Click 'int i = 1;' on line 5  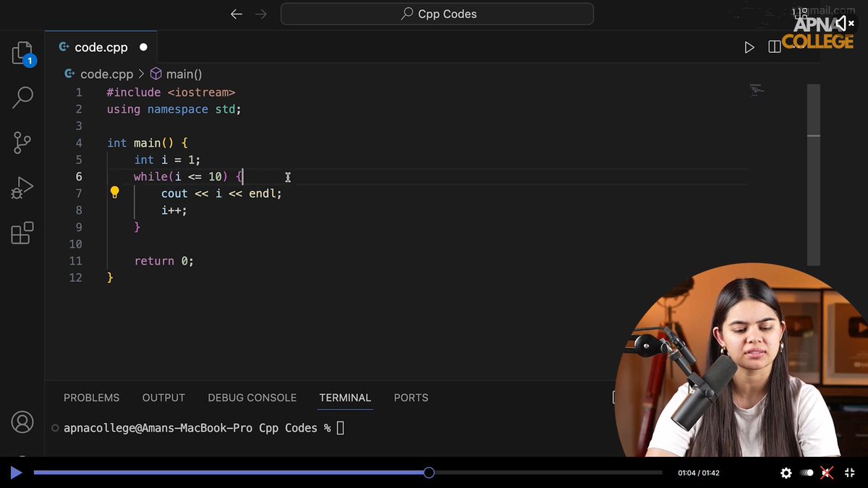point(167,160)
